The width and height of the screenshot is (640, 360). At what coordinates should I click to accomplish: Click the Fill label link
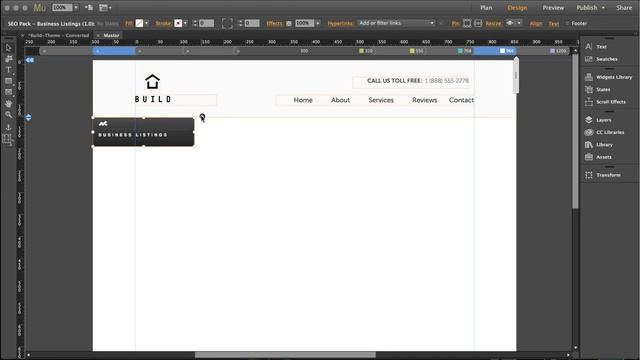129,24
